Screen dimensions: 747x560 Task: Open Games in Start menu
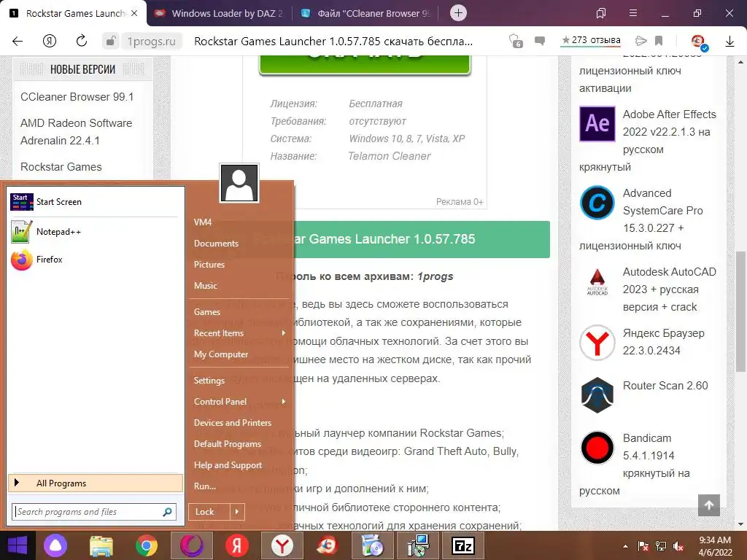pyautogui.click(x=207, y=312)
